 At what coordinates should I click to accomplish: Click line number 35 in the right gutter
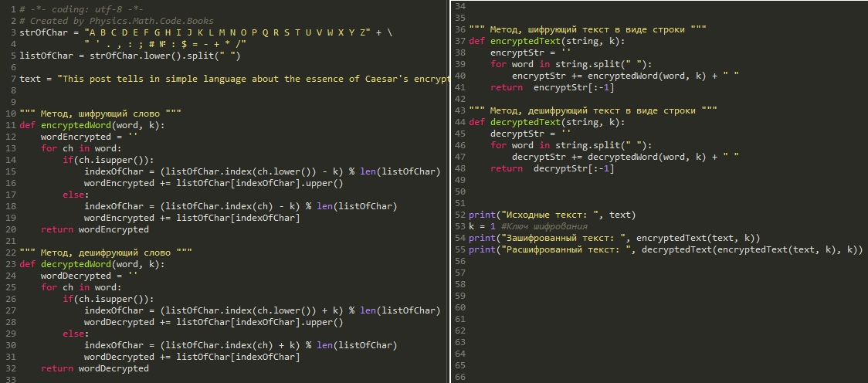[460, 18]
